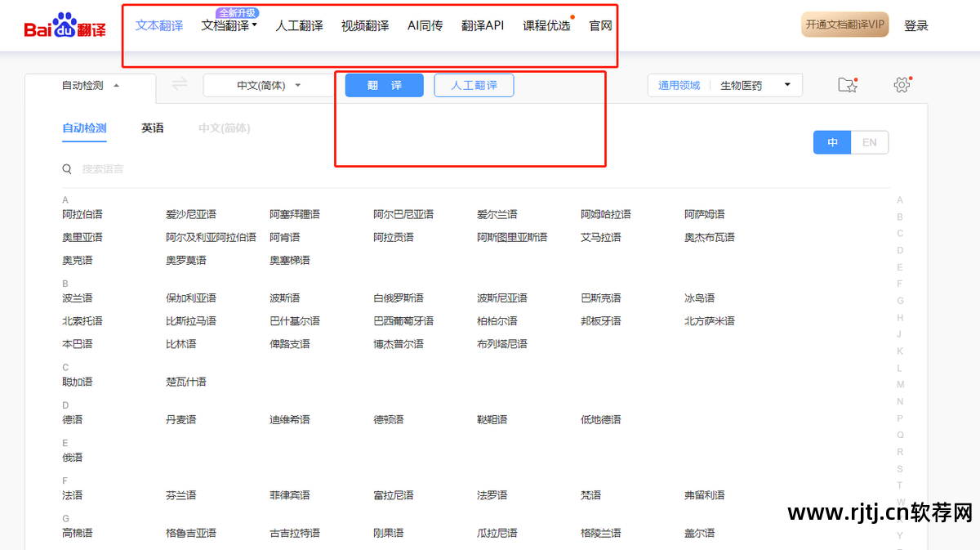The width and height of the screenshot is (980, 550).
Task: Jump to letter G in alphabet index
Action: click(x=900, y=301)
